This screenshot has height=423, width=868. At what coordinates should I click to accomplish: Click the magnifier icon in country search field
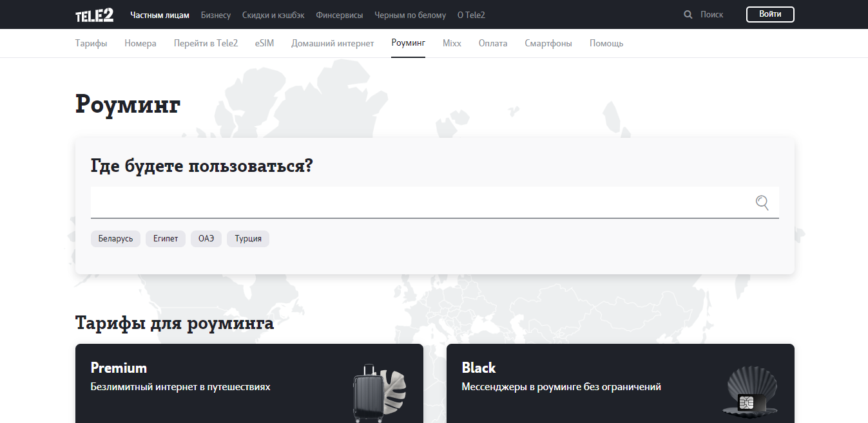762,203
